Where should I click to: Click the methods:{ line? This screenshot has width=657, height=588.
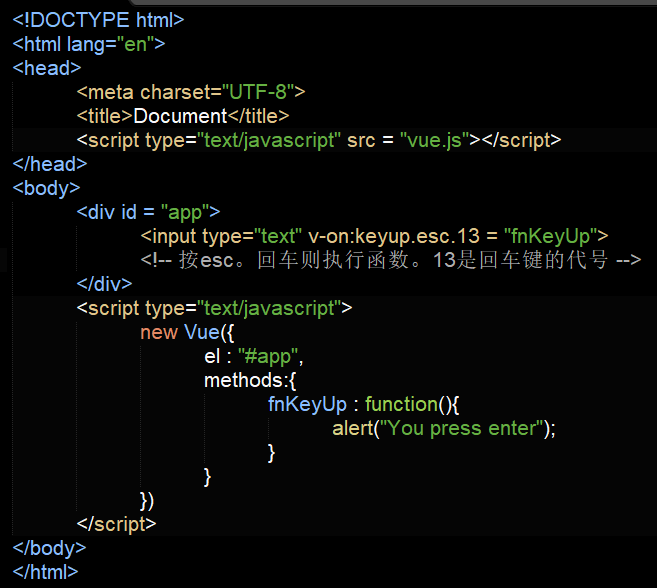tap(250, 381)
